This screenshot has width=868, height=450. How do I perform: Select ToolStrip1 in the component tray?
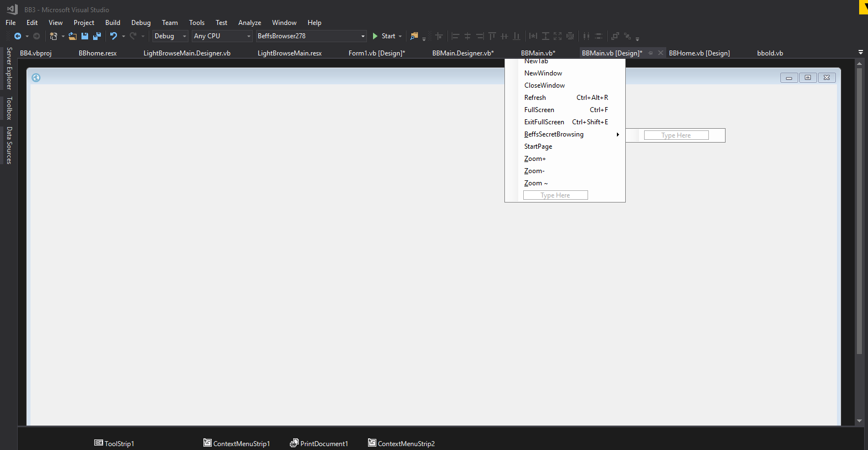(114, 443)
